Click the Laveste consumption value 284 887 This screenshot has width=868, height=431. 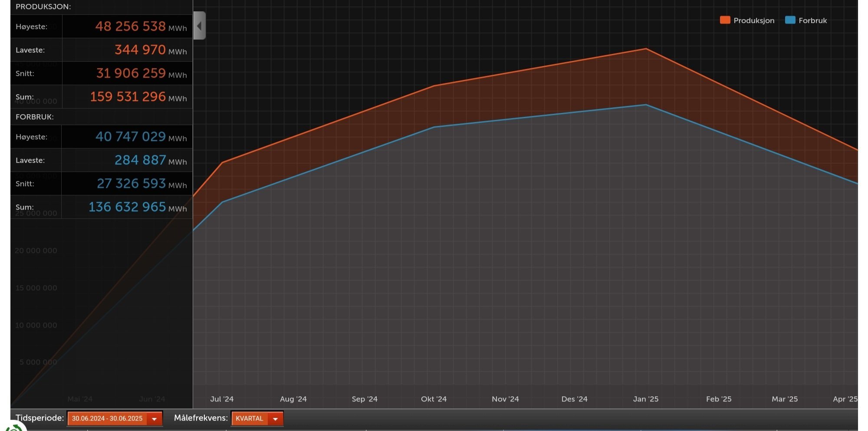coord(140,160)
